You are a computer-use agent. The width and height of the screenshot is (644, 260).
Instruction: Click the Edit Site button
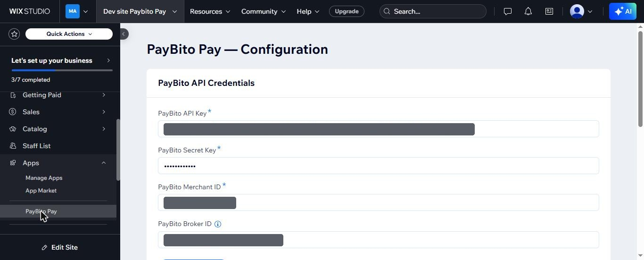59,247
